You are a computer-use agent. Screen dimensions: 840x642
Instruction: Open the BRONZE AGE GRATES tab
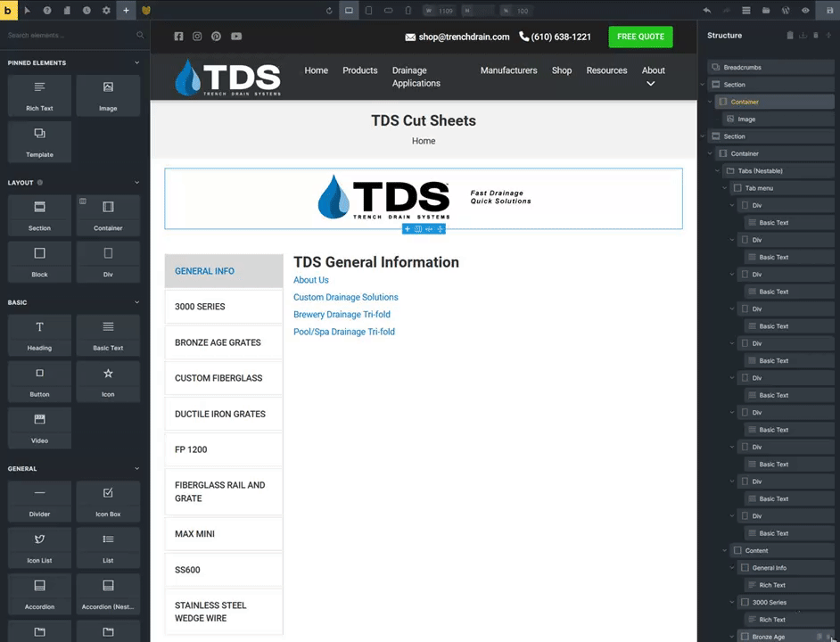(224, 342)
